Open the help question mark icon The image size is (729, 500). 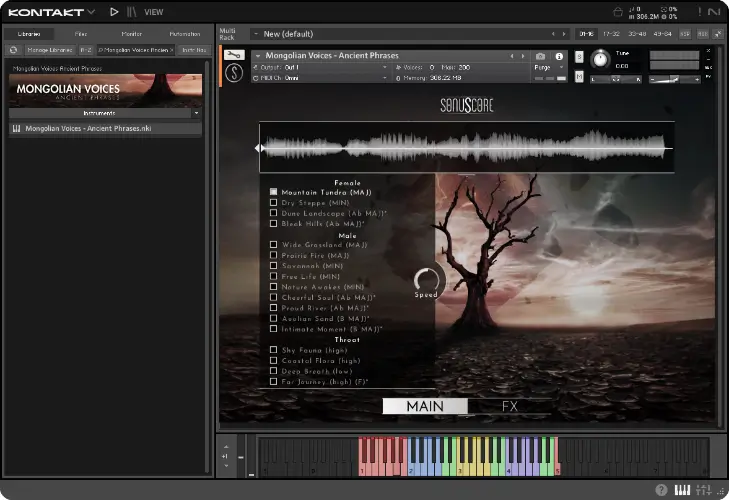coord(661,490)
